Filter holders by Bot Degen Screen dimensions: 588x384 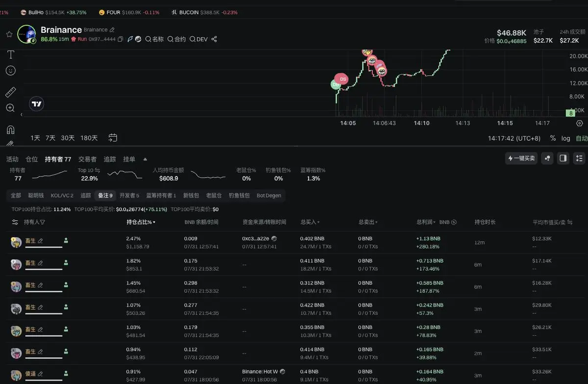point(269,195)
